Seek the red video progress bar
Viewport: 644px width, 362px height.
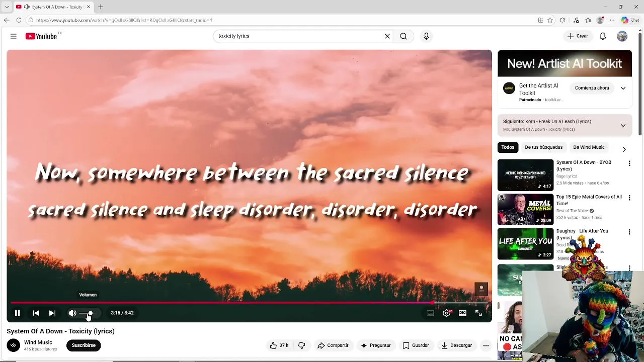pos(249,303)
